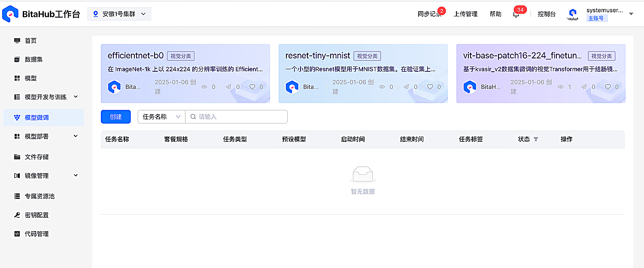Open the user account dropdown arrow

click(631, 14)
